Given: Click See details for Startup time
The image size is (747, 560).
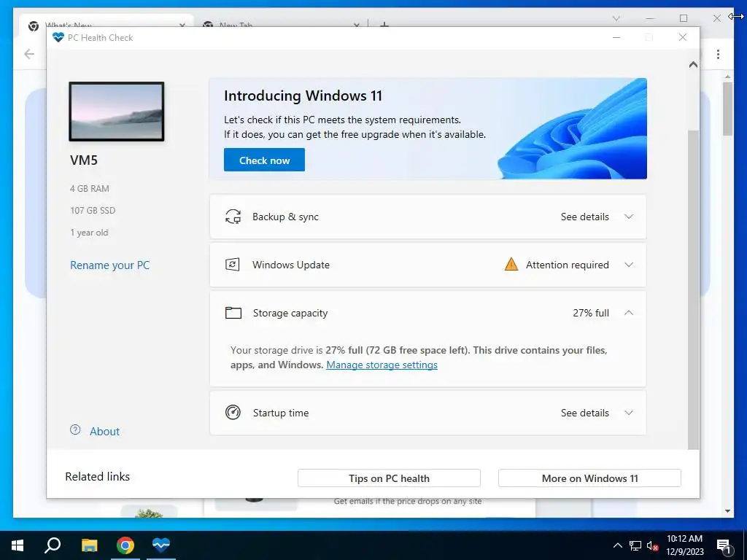Looking at the screenshot, I should [584, 413].
